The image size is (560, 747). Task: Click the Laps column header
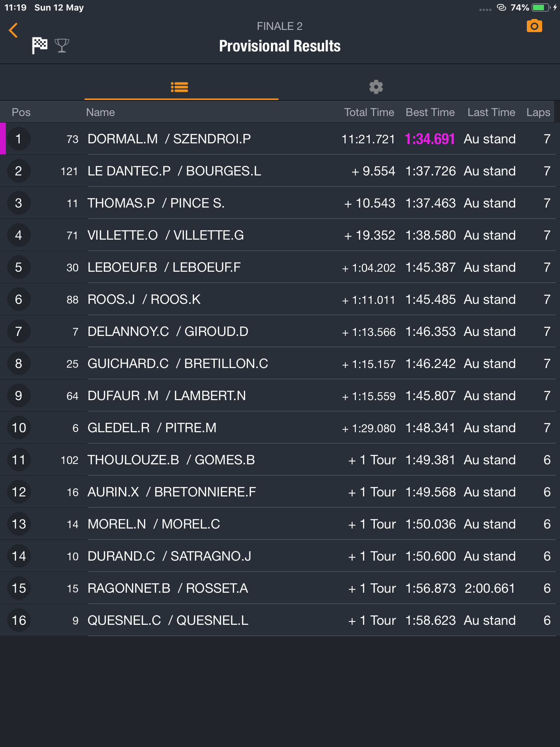pos(538,112)
